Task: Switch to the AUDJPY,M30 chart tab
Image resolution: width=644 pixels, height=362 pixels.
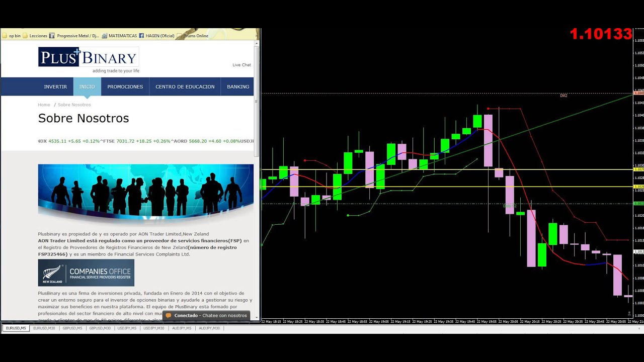Action: point(209,328)
